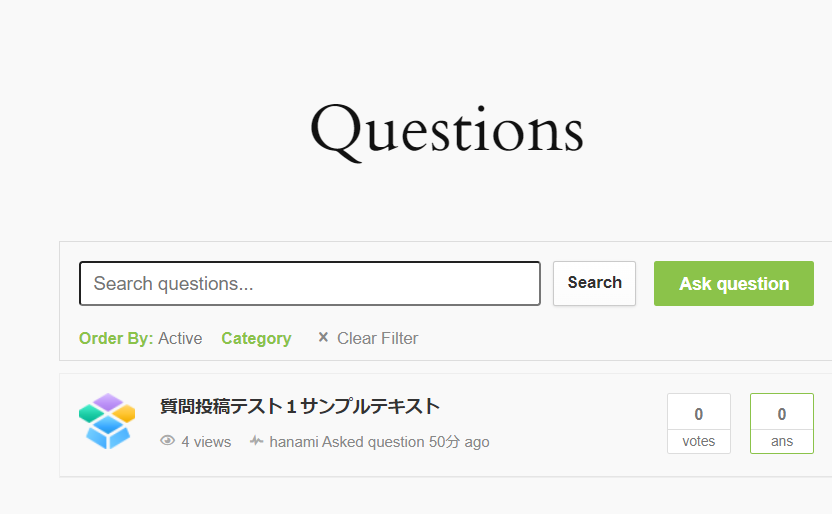Click the green Ask question button

[x=734, y=283]
